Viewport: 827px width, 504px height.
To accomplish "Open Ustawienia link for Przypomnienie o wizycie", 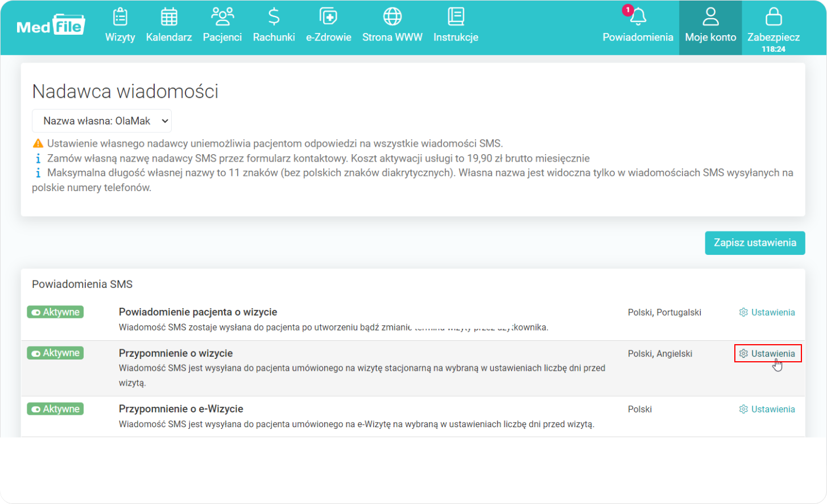I will (x=773, y=353).
